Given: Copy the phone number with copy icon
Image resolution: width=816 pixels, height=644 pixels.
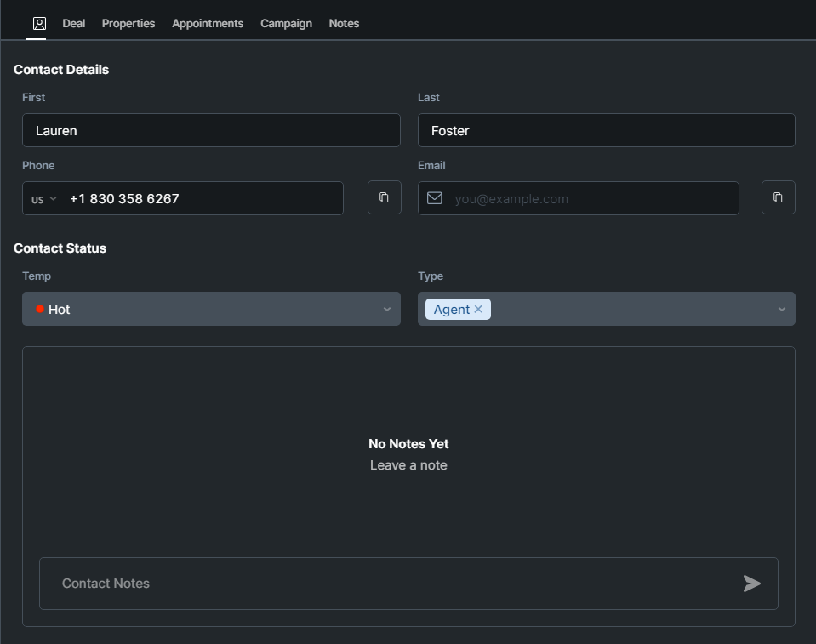Looking at the screenshot, I should (384, 197).
